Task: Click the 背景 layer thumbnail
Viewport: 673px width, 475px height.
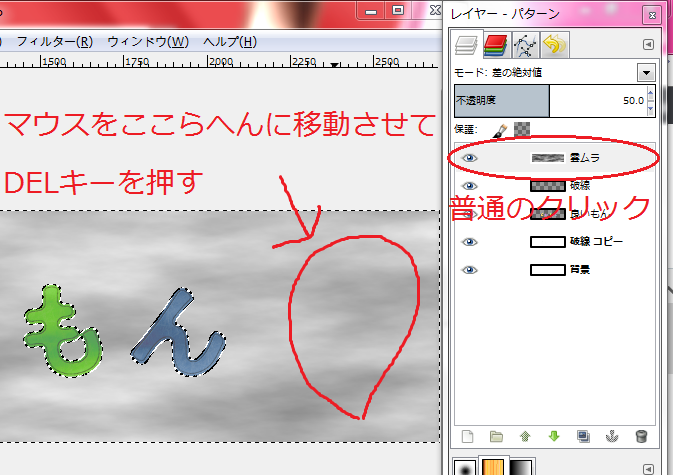Action: click(548, 270)
